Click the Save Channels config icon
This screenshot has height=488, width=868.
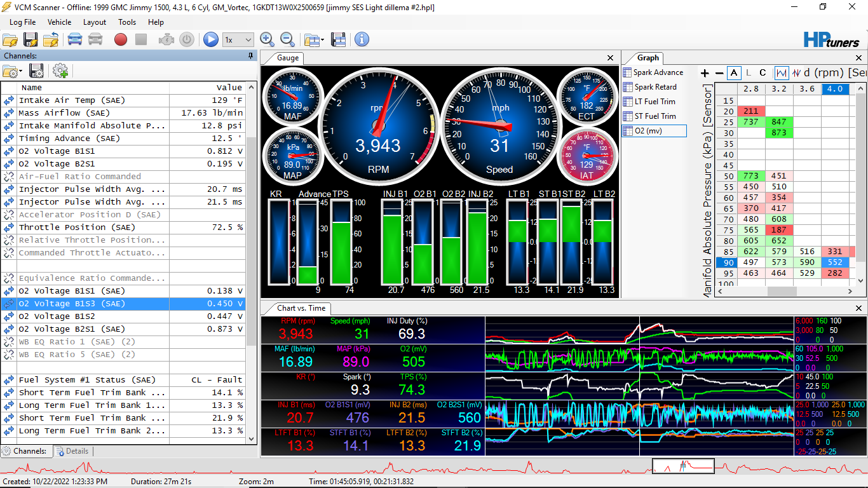pos(37,71)
